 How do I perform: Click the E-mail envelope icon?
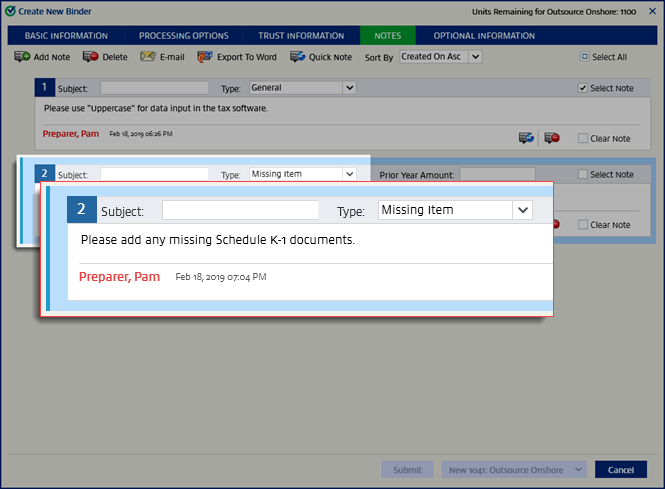coord(148,57)
